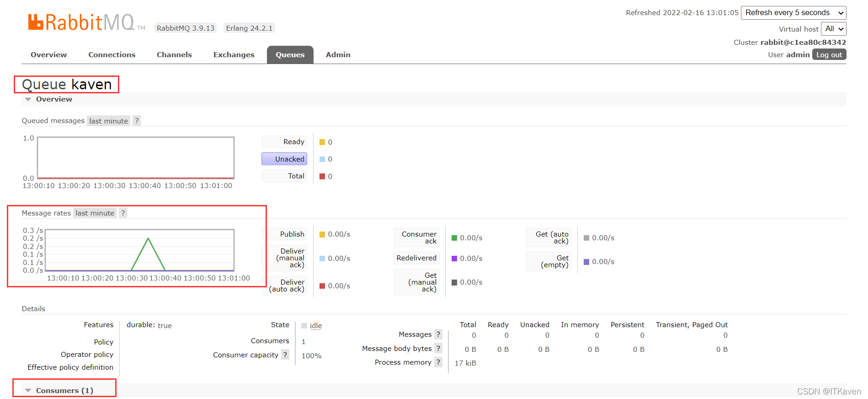Click the Message rates chart

(x=140, y=250)
